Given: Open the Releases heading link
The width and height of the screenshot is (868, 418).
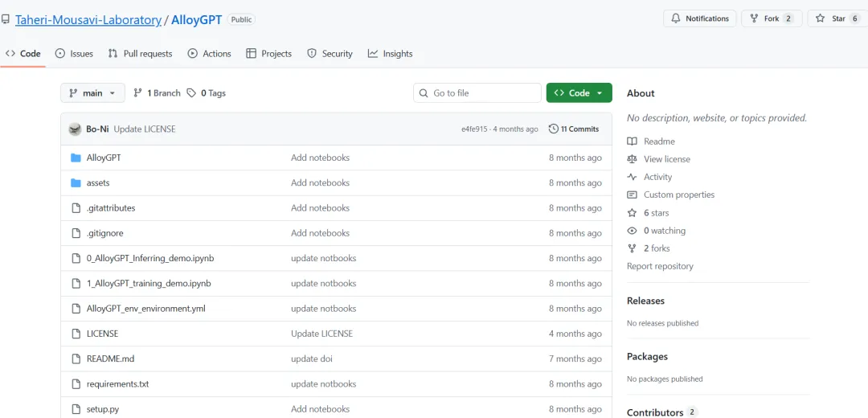Looking at the screenshot, I should [x=645, y=301].
